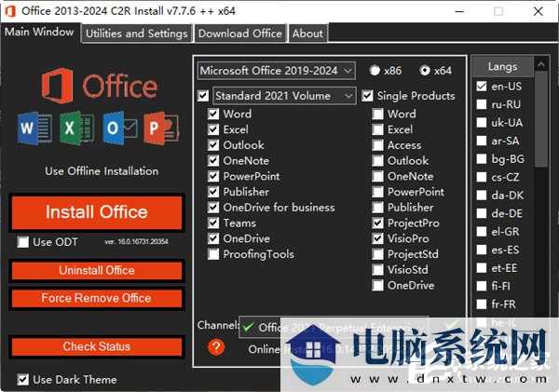This screenshot has height=392, width=559.
Task: Check the ProjectStd checkbox
Action: (378, 254)
